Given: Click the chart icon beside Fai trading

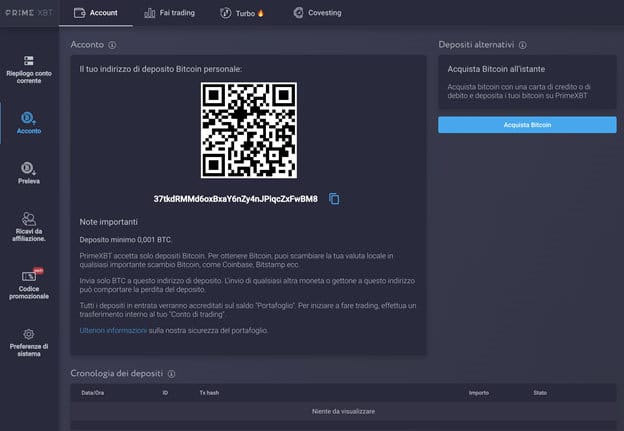Looking at the screenshot, I should pos(150,13).
